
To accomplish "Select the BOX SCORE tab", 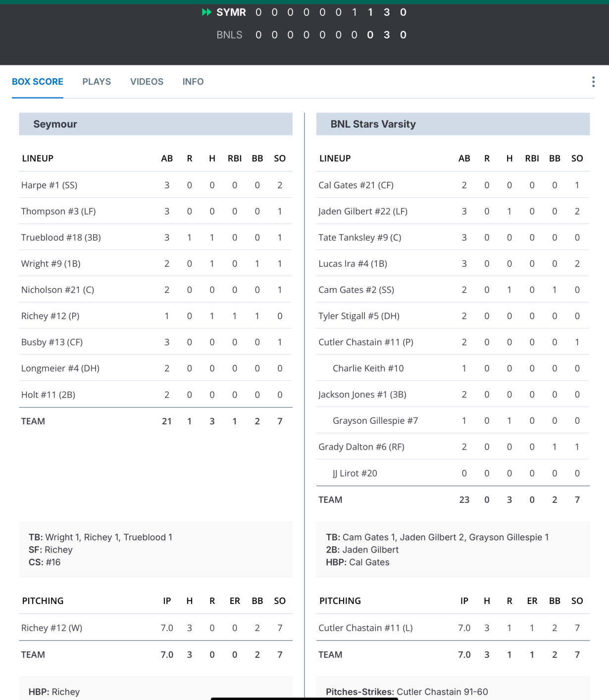I will pyautogui.click(x=38, y=82).
